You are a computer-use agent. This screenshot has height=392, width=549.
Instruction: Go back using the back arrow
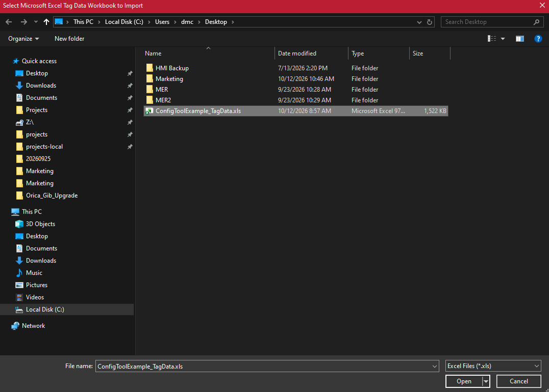tap(9, 22)
